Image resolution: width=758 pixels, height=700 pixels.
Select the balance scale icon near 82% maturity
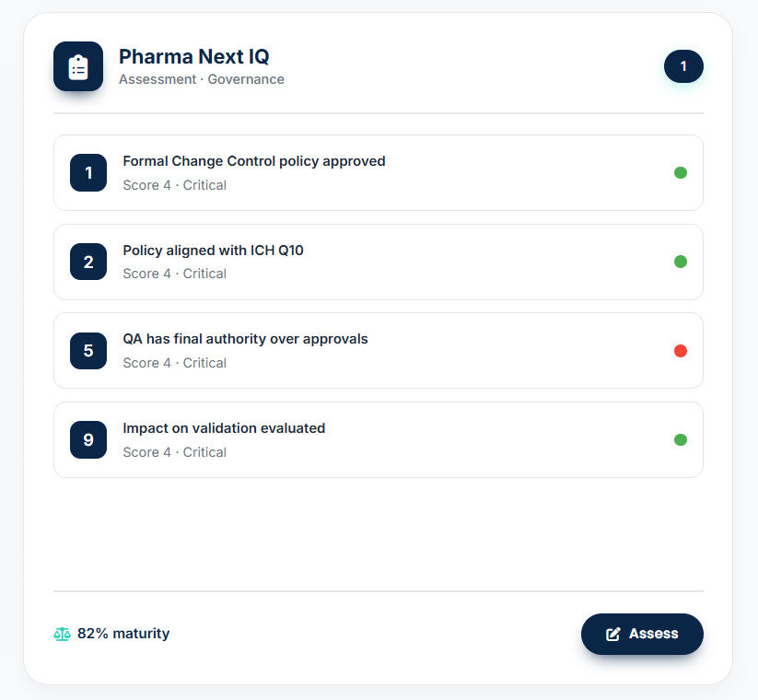62,634
